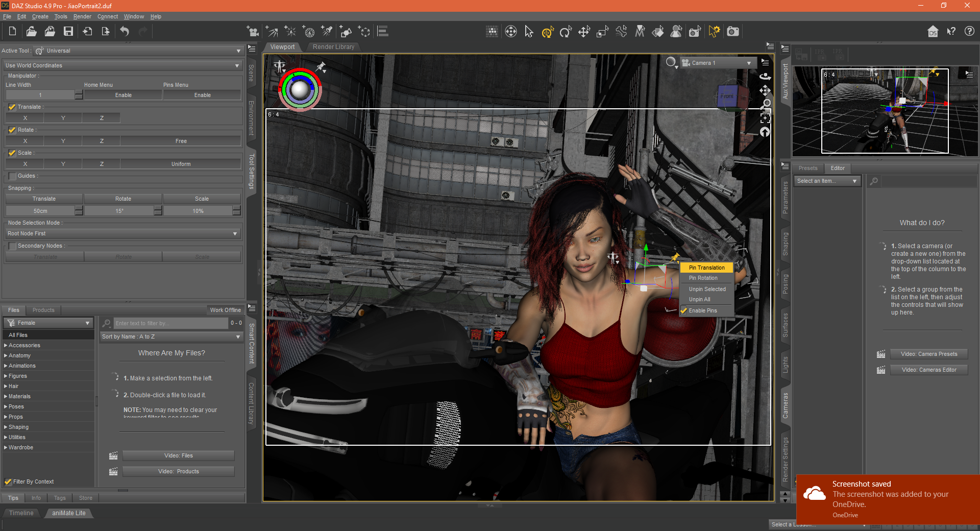Uncheck the Translate manipulator checkbox
980x531 pixels.
click(x=12, y=107)
